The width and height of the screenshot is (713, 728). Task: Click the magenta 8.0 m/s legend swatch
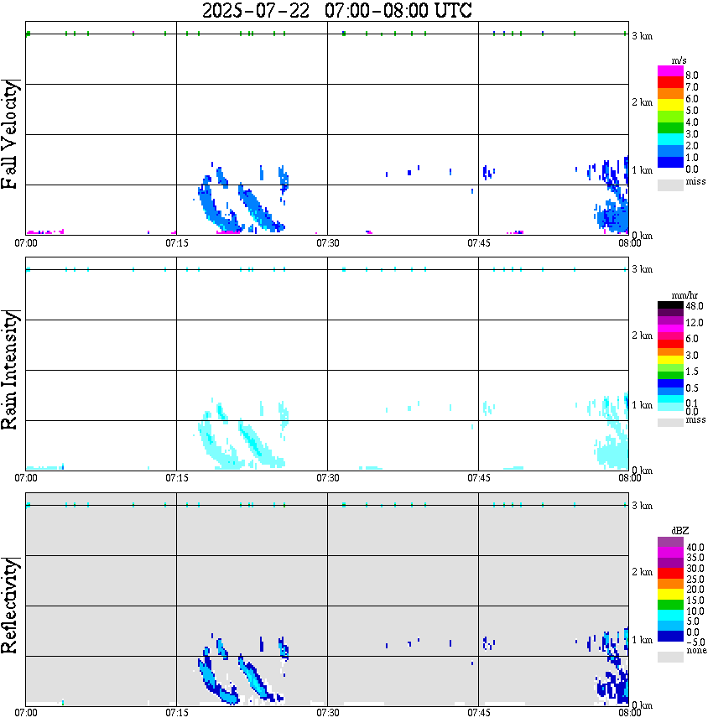click(x=670, y=71)
